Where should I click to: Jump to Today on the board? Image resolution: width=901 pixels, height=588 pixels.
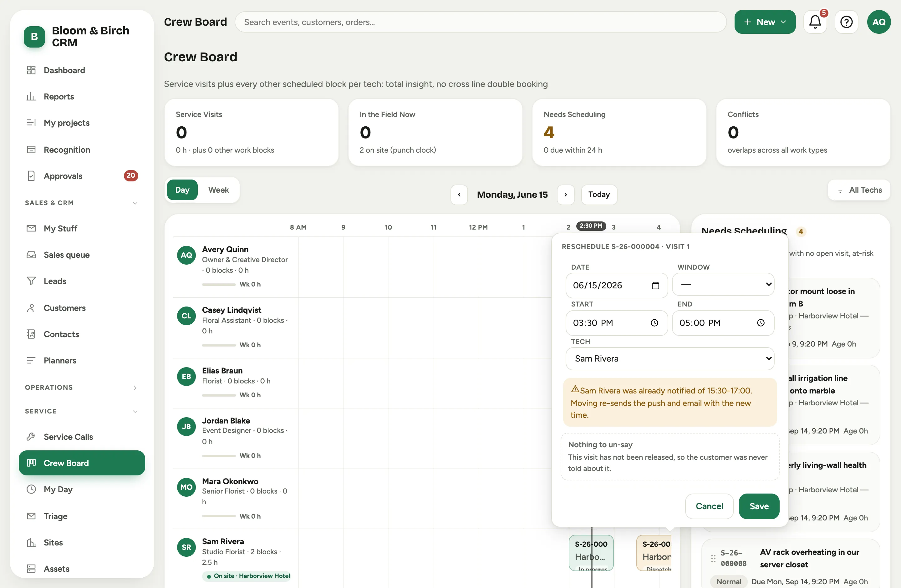click(x=599, y=195)
